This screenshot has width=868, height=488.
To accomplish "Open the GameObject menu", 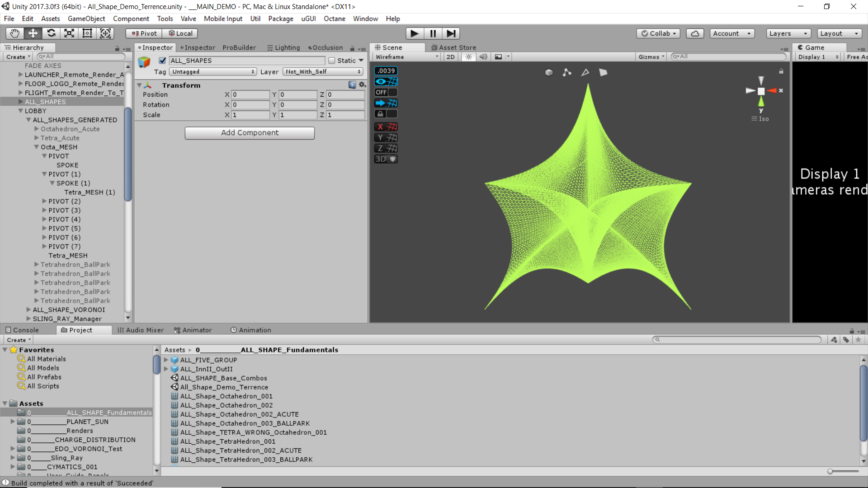I will pyautogui.click(x=86, y=19).
